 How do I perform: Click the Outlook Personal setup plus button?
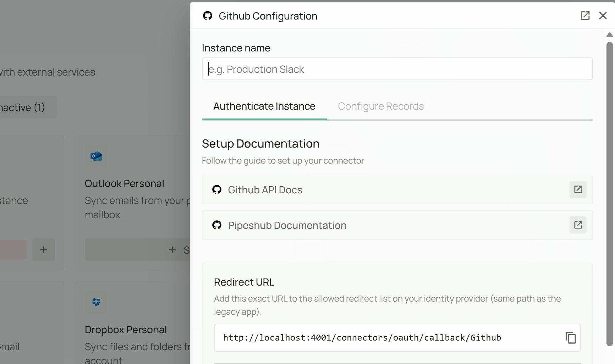(137, 250)
